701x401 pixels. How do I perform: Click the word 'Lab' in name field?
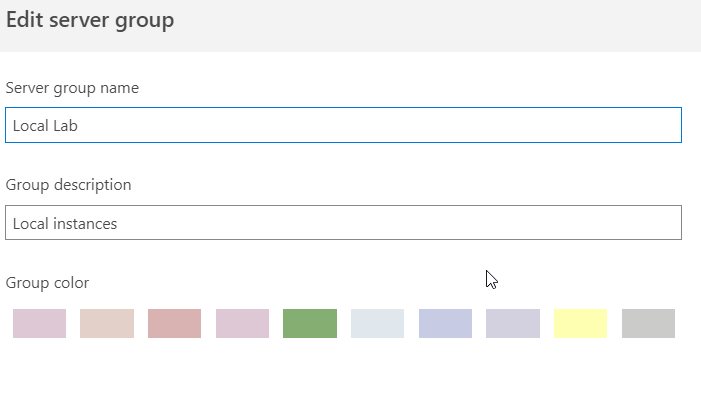[x=66, y=126]
